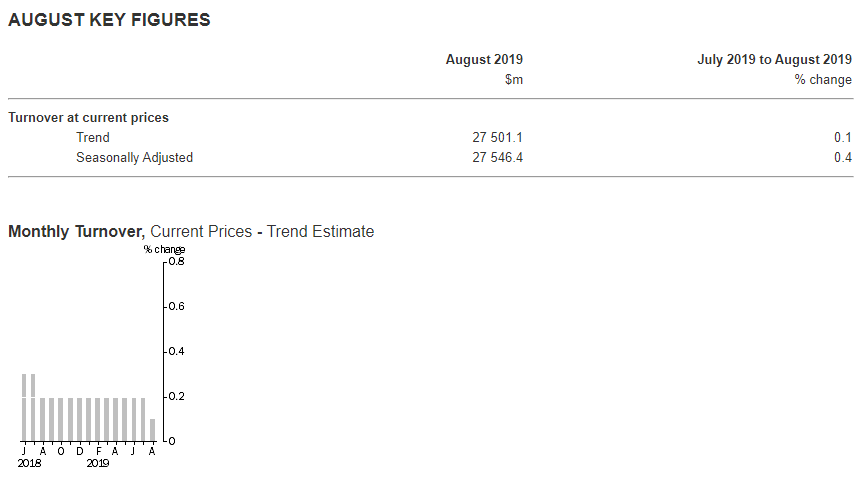Click the Seasonally Adjusted value 27 546.4
This screenshot has width=863, height=477.
497,157
